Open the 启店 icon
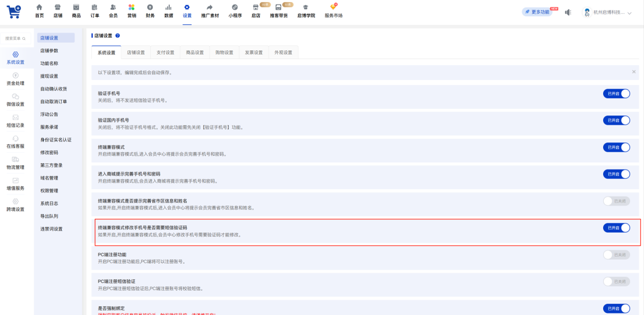Viewport: 644px width, 315px height. [256, 7]
